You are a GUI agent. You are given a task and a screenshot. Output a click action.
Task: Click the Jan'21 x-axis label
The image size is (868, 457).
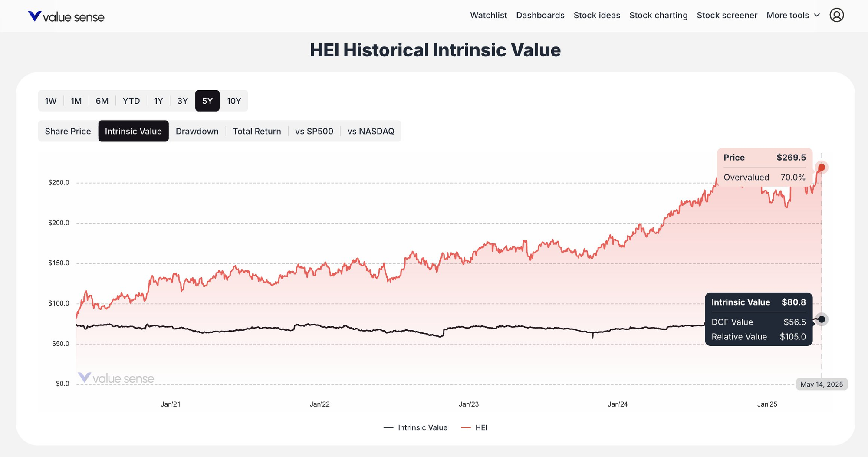(x=171, y=404)
